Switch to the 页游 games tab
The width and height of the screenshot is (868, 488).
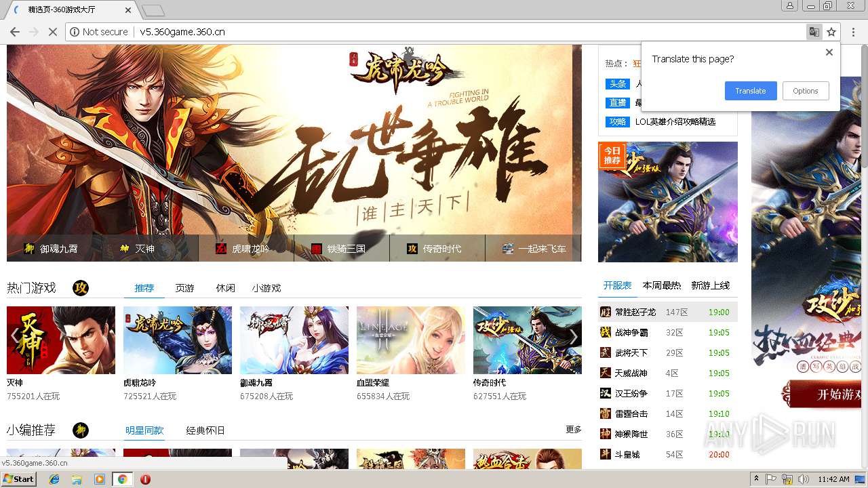coord(184,288)
